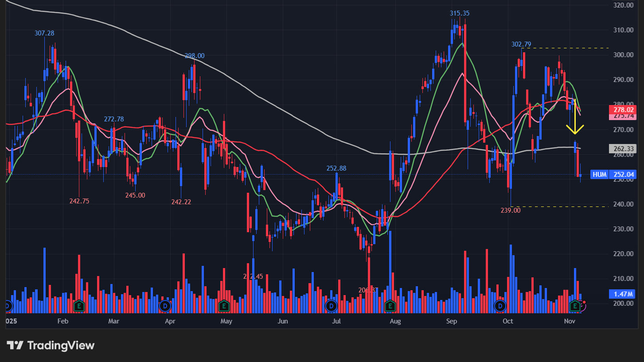Click the earnings marker under February

point(79,306)
